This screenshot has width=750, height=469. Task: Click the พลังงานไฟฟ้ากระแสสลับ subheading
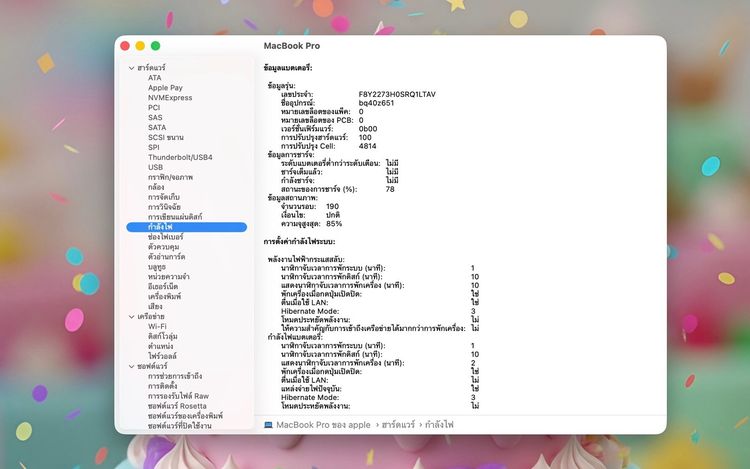click(x=306, y=259)
